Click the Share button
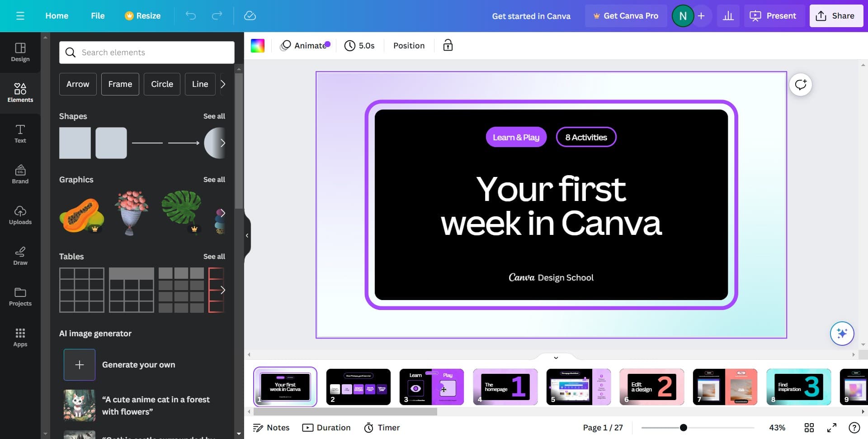Screen dimensions: 868x439 [x=835, y=16]
